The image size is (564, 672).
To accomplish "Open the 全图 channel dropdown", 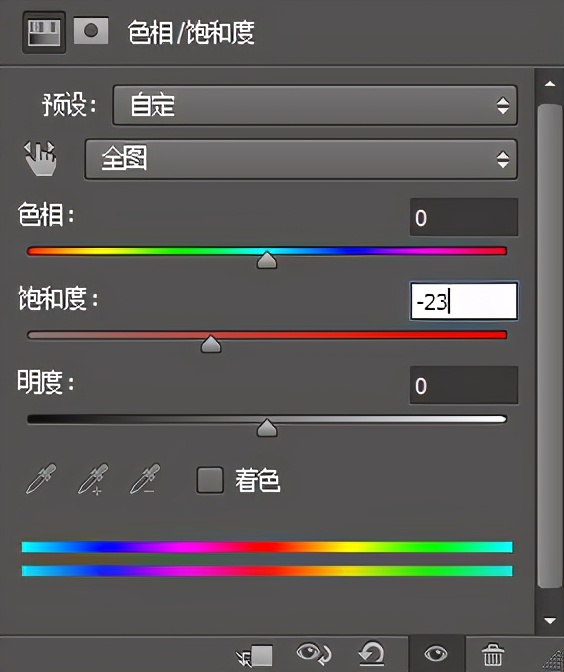I will point(301,159).
